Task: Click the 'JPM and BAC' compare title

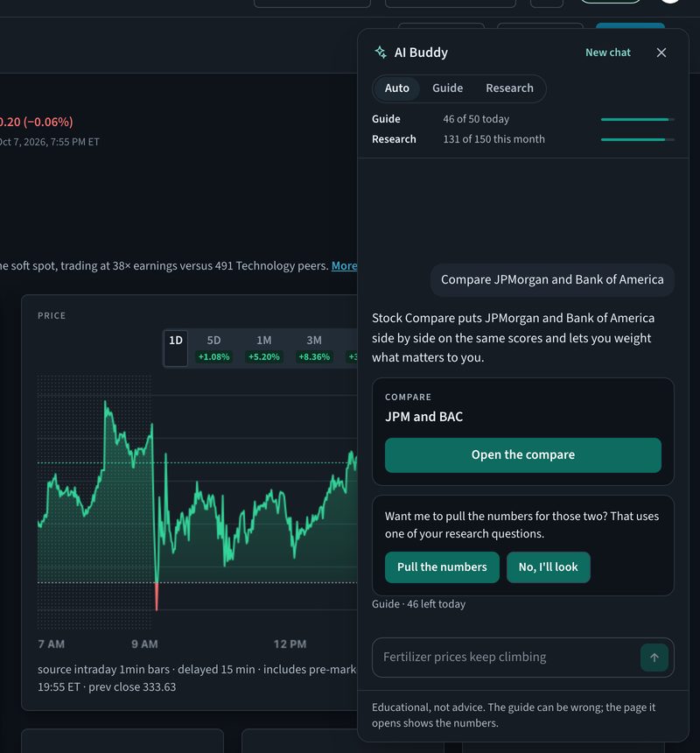Action: coord(423,417)
